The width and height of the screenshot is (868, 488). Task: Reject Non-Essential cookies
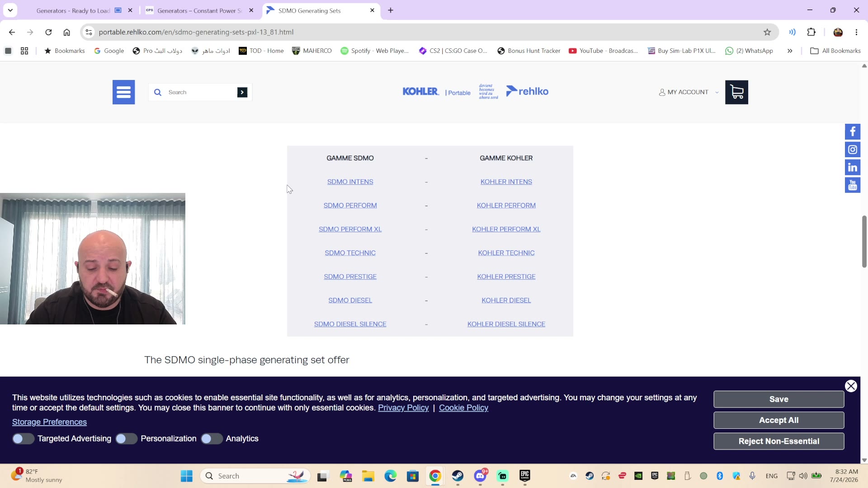778,441
